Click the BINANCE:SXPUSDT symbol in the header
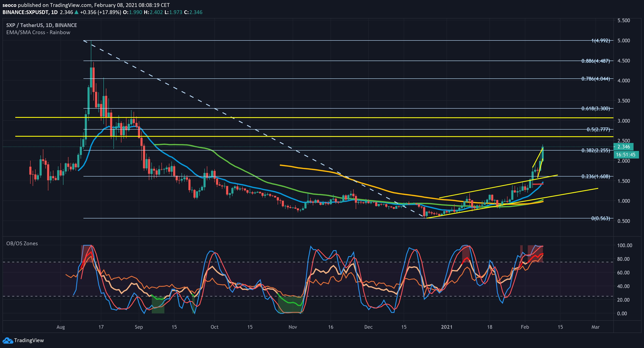 coord(26,12)
